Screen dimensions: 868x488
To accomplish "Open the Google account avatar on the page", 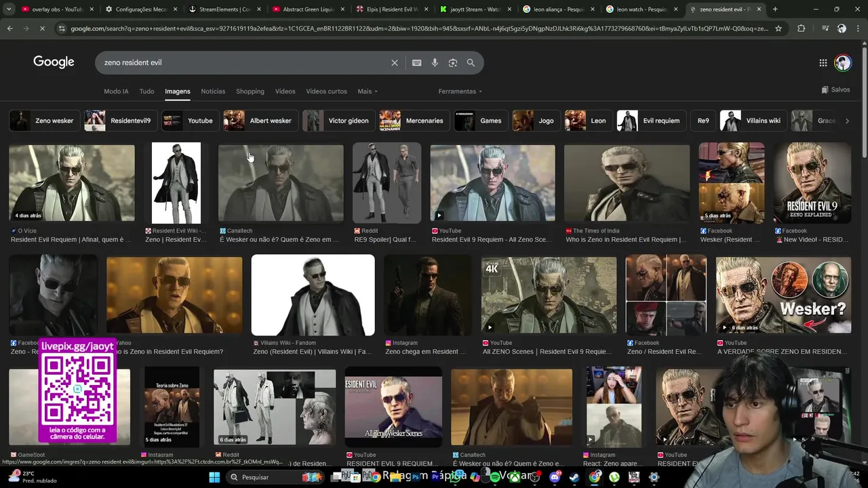I will [843, 62].
